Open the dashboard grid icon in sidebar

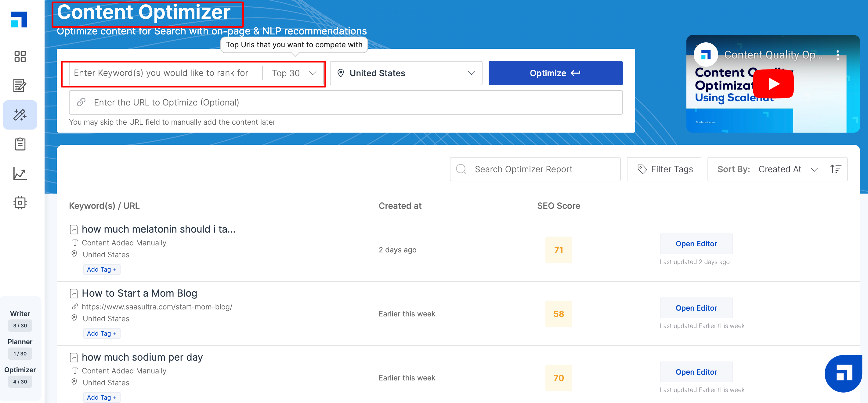pyautogui.click(x=20, y=56)
